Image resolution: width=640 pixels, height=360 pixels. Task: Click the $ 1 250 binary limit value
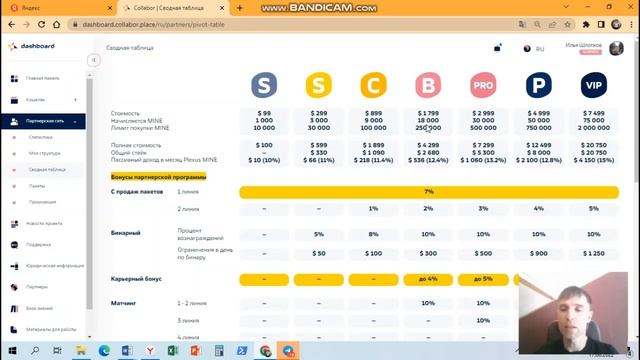(594, 253)
